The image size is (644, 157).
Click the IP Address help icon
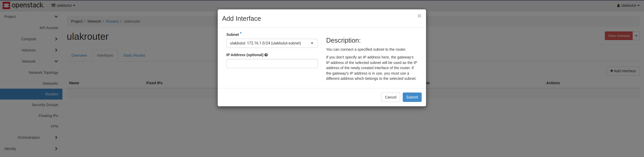(x=266, y=55)
